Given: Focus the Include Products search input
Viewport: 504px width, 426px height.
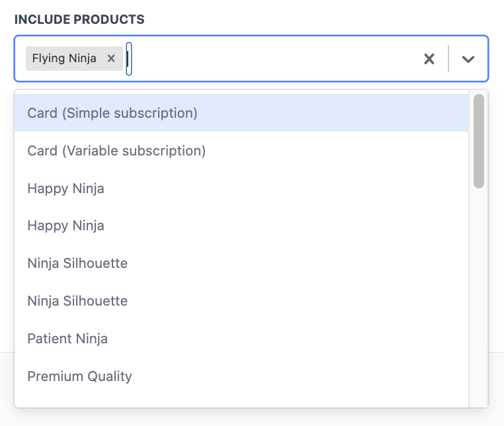Looking at the screenshot, I should (x=265, y=59).
